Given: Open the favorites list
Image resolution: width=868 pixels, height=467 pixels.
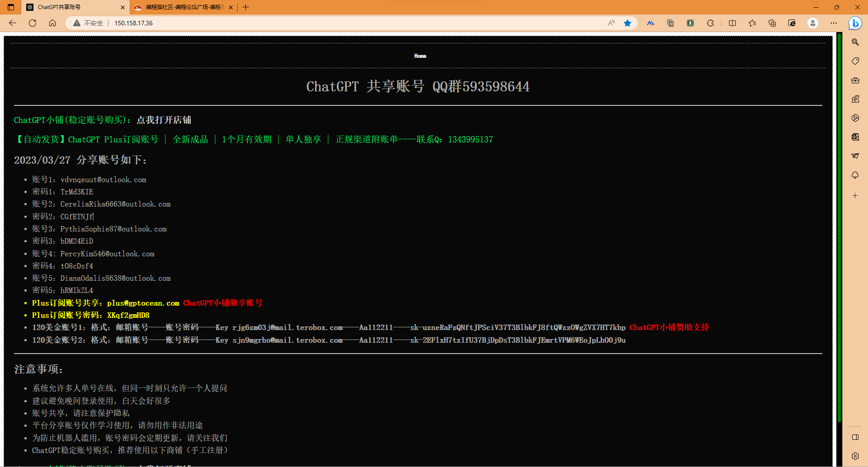Looking at the screenshot, I should coord(752,23).
